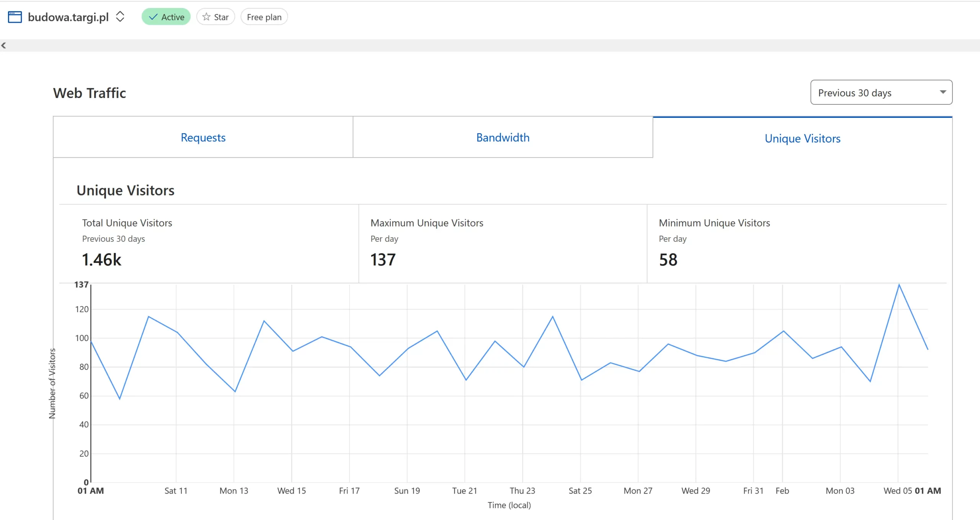Switch to the Bandwidth tab

pyautogui.click(x=503, y=137)
